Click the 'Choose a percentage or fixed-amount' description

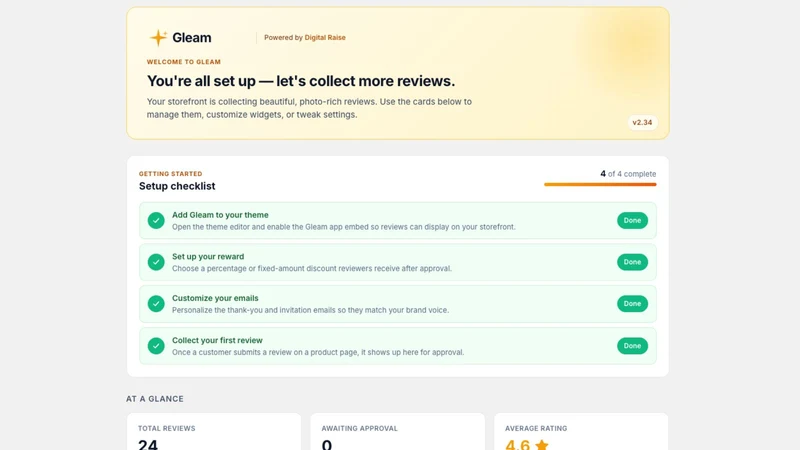(x=312, y=268)
